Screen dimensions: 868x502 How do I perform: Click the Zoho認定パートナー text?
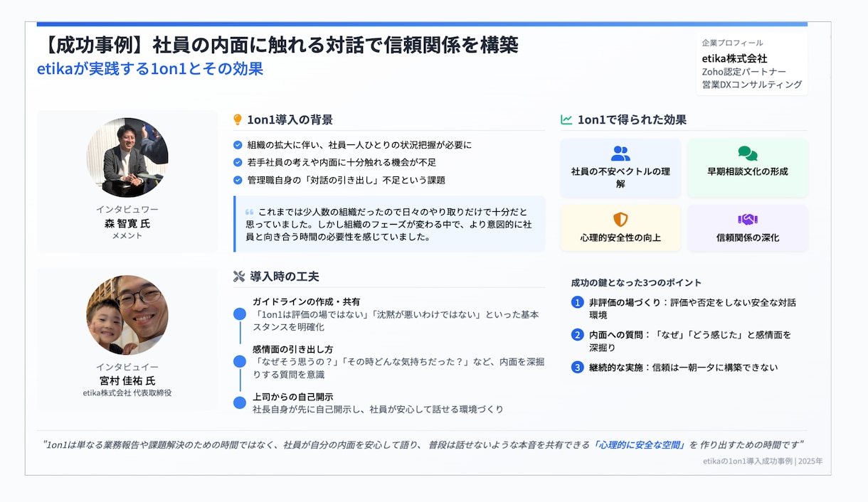[743, 72]
